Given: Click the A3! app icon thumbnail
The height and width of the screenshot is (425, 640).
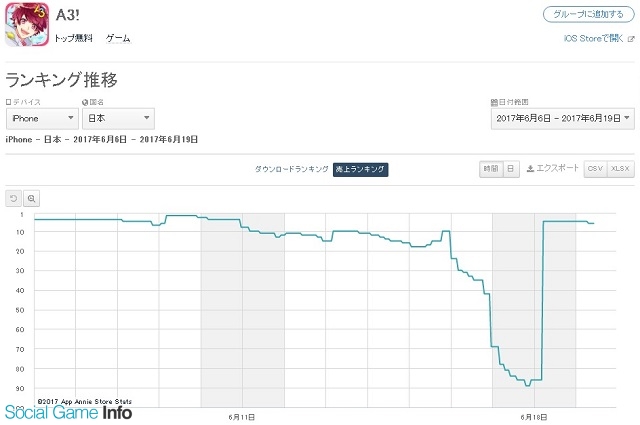Looking at the screenshot, I should (x=27, y=24).
